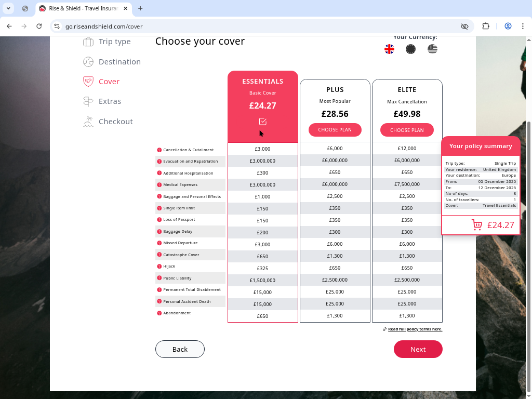Click the Next button

pyautogui.click(x=418, y=349)
